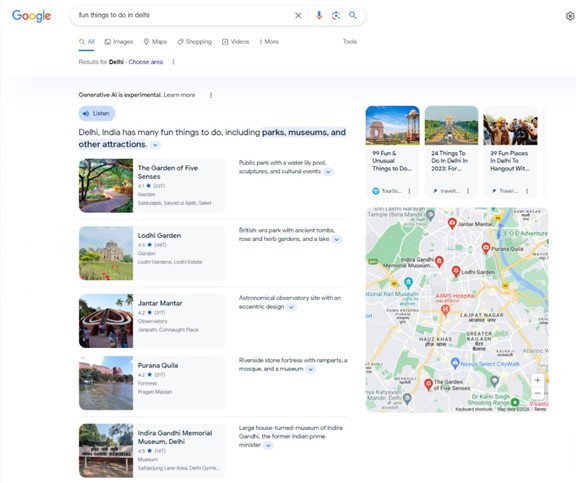576x483 pixels.
Task: Focus the search box with delhi query
Action: click(x=184, y=15)
